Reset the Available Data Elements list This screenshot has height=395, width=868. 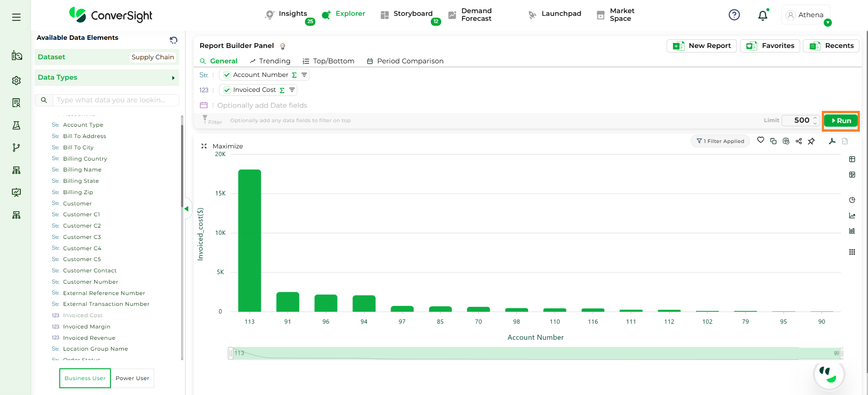coord(173,40)
